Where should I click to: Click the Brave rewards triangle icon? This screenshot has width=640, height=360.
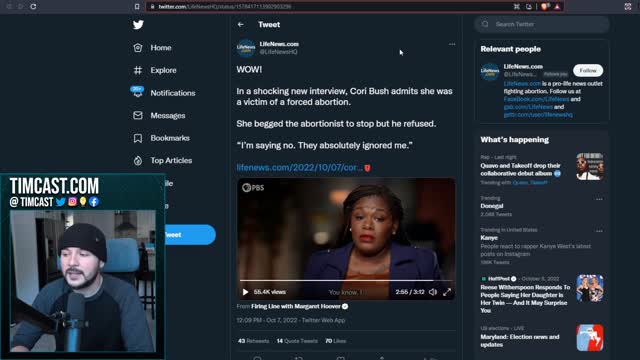[557, 7]
